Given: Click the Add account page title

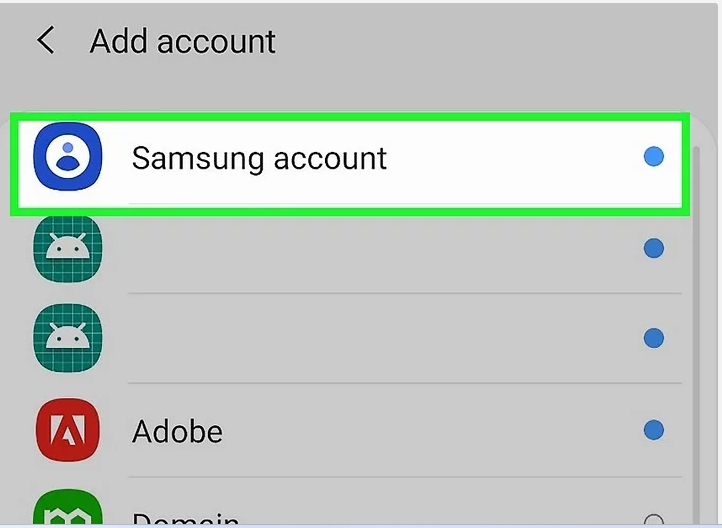Looking at the screenshot, I should click(183, 41).
